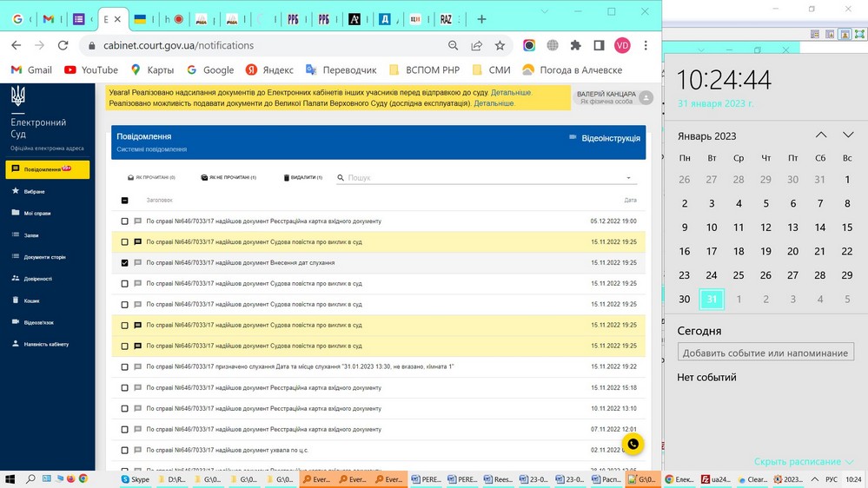Open the browser tab search chevron

coord(545,11)
